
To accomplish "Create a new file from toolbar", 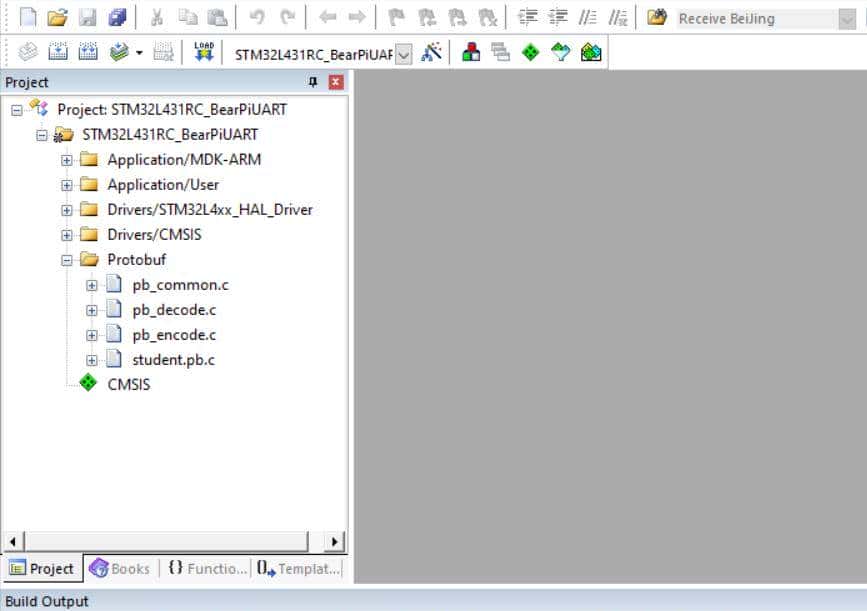I will pyautogui.click(x=28, y=17).
